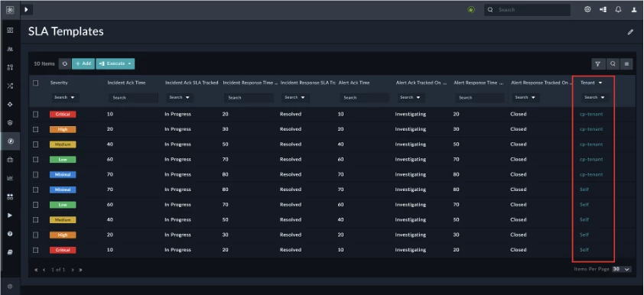Viewport: 644px width, 295px height.
Task: Open Incident Response SLA Tracked Search dropdown
Action: click(x=295, y=98)
